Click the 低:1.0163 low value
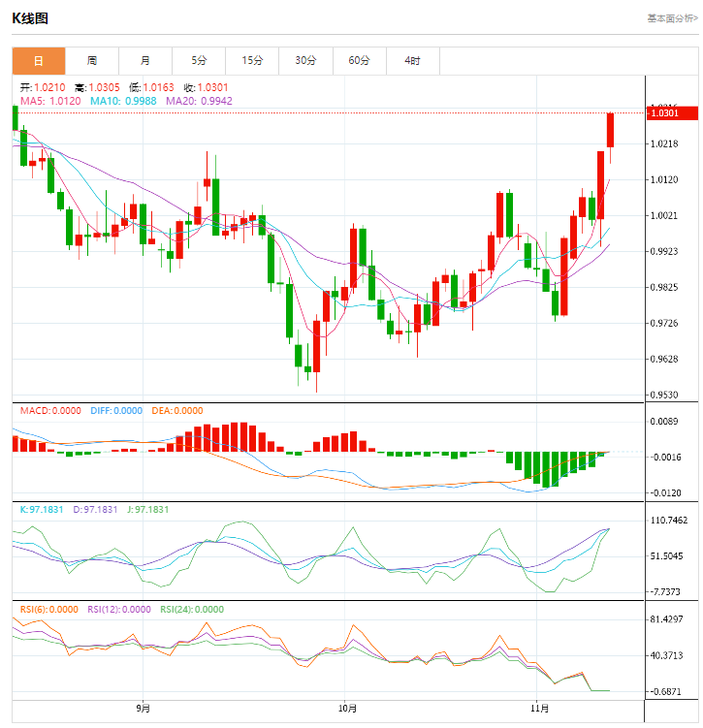This screenshot has height=728, width=703. 151,87
